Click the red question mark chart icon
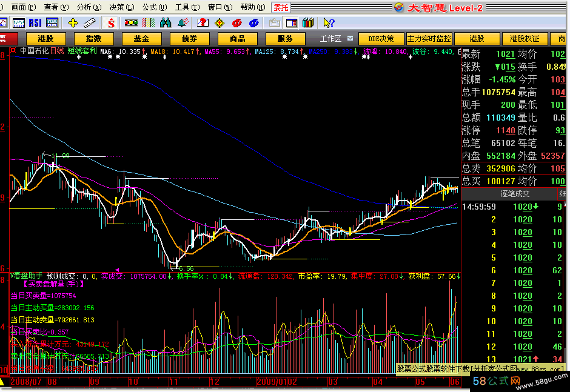This screenshot has width=570, height=392. (203, 23)
